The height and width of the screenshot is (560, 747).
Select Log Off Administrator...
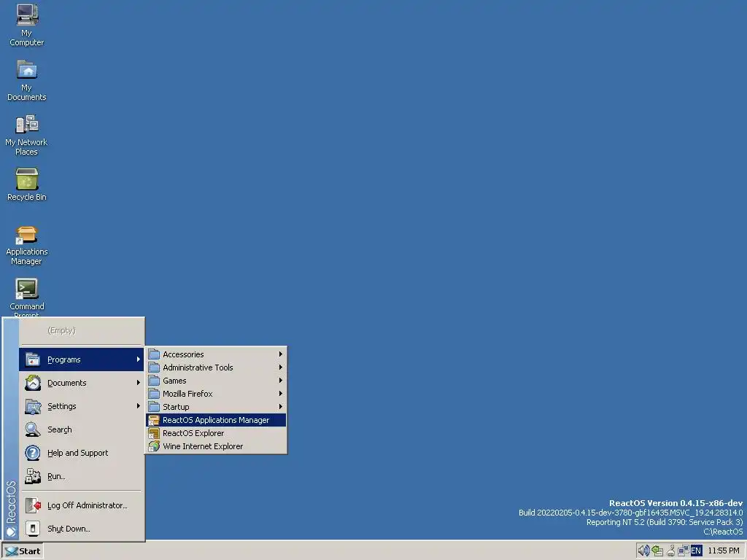point(82,505)
